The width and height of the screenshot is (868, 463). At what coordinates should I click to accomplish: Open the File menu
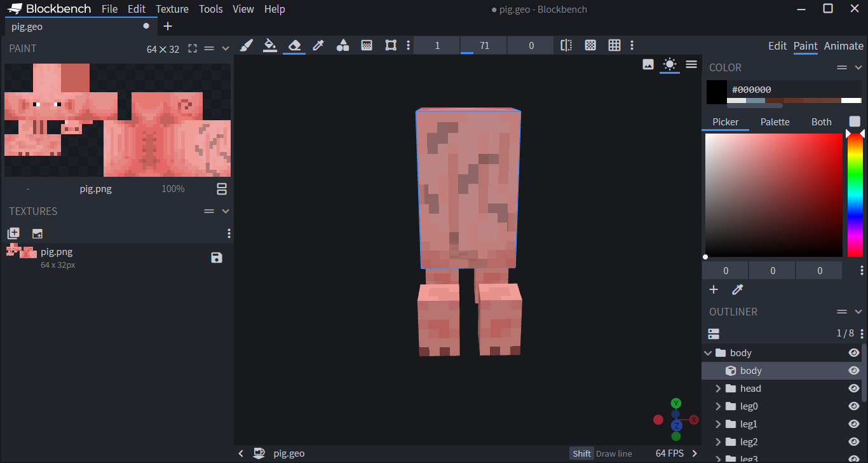(x=109, y=9)
